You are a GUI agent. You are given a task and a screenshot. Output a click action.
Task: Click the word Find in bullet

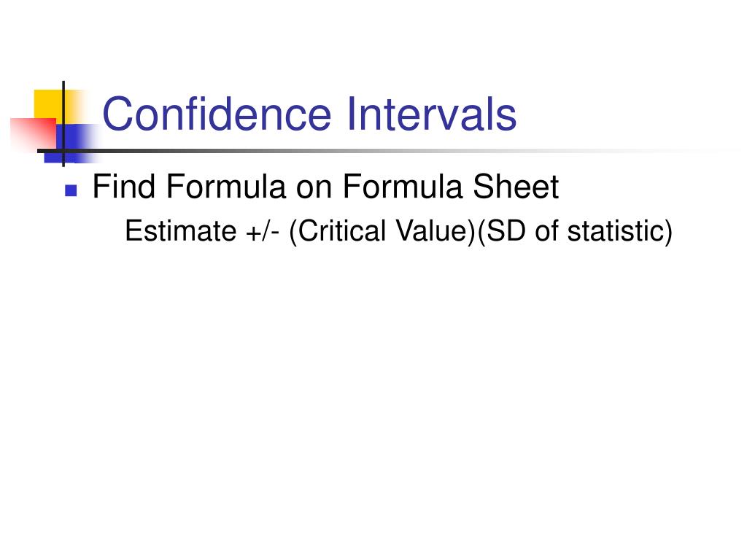[123, 186]
